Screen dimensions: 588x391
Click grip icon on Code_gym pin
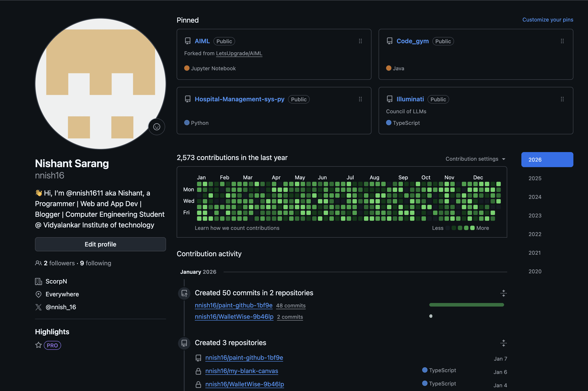tap(562, 41)
